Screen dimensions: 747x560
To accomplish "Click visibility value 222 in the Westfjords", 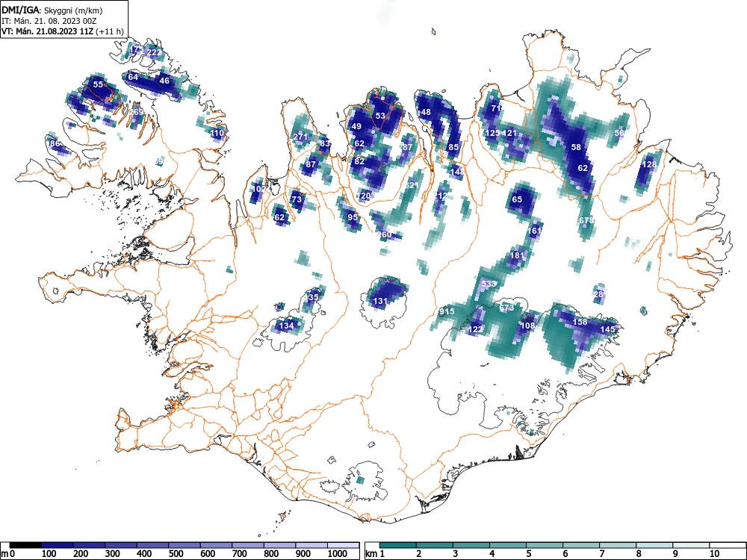I will [x=154, y=52].
